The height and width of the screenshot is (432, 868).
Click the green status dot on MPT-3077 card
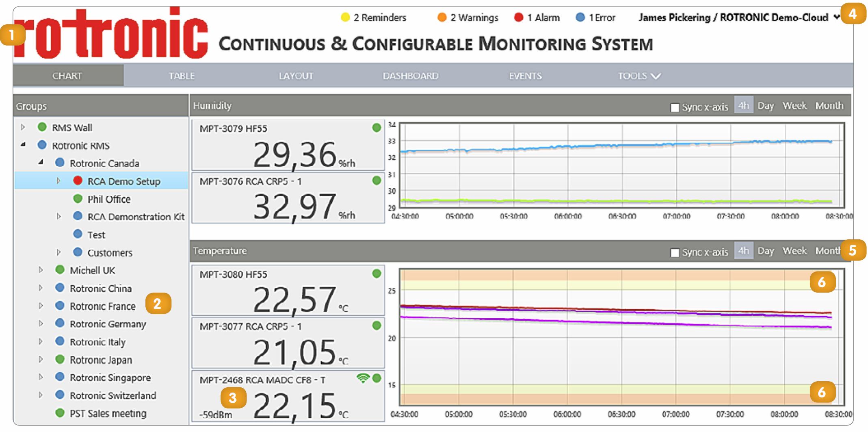[x=377, y=326]
